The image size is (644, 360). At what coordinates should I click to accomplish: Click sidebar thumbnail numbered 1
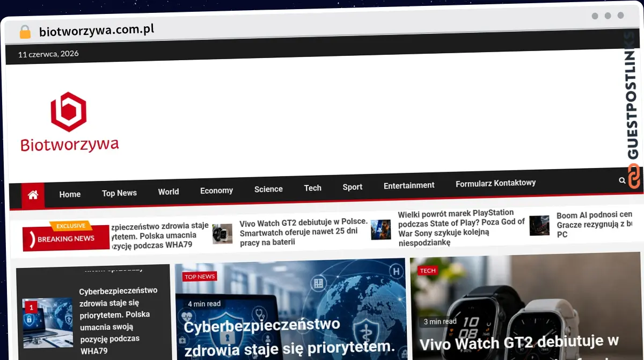[x=47, y=322]
